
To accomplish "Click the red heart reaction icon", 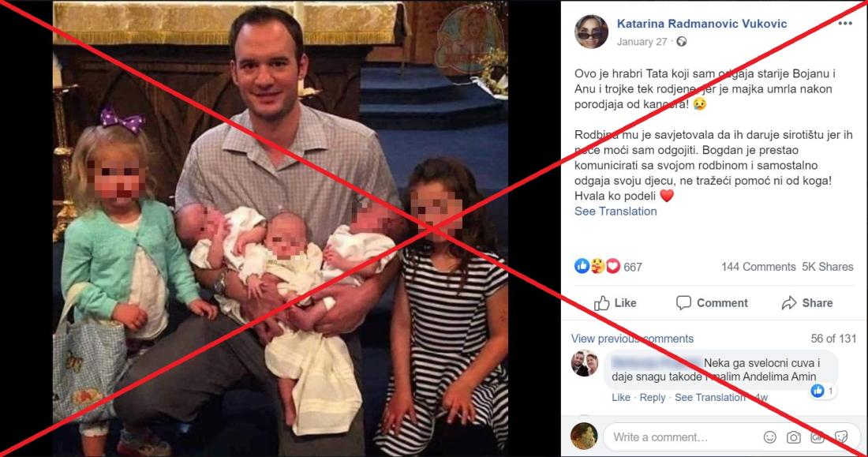I will pos(613,267).
